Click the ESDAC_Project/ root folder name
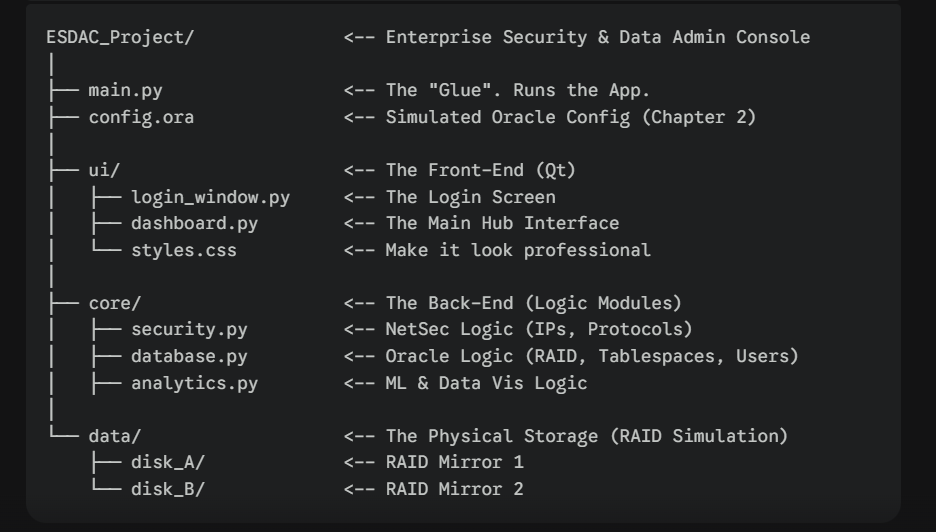Screen dimensions: 936x532 (120, 37)
